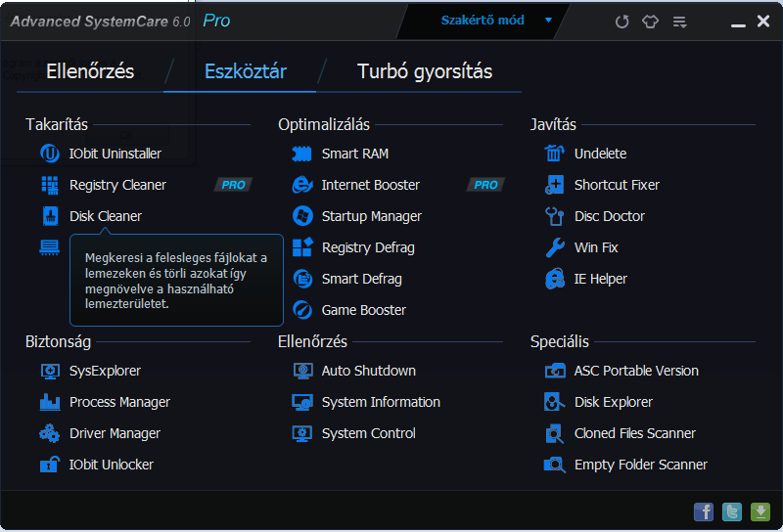Click the ASC Portable Version icon
This screenshot has width=783, height=532.
tap(555, 371)
